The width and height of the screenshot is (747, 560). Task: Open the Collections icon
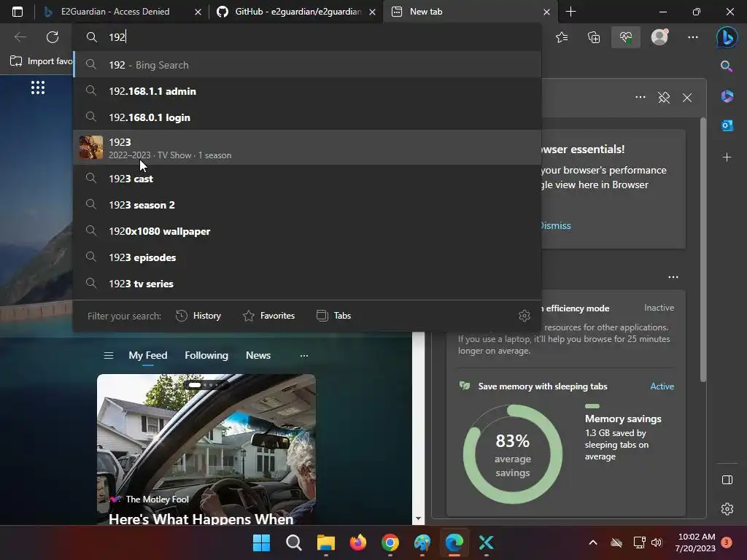[x=594, y=37]
